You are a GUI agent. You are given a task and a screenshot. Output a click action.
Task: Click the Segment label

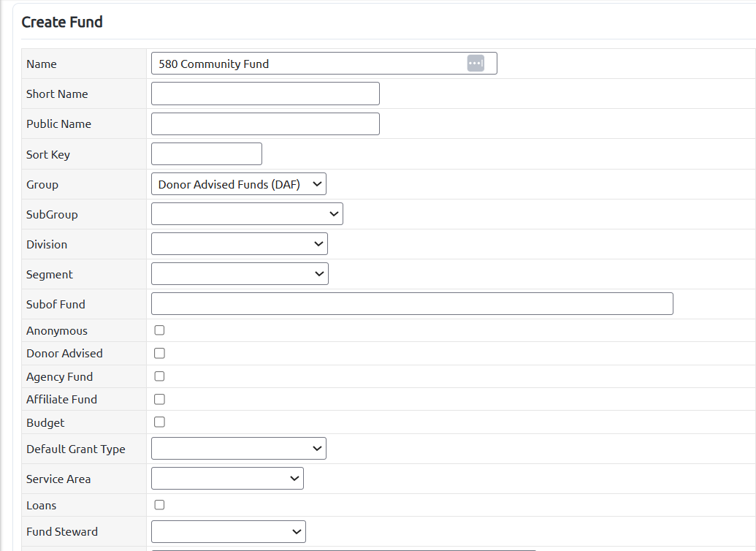[x=50, y=275]
